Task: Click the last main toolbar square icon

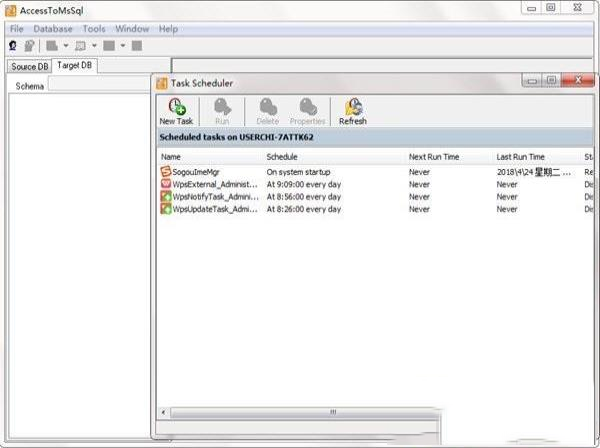Action: click(x=137, y=46)
